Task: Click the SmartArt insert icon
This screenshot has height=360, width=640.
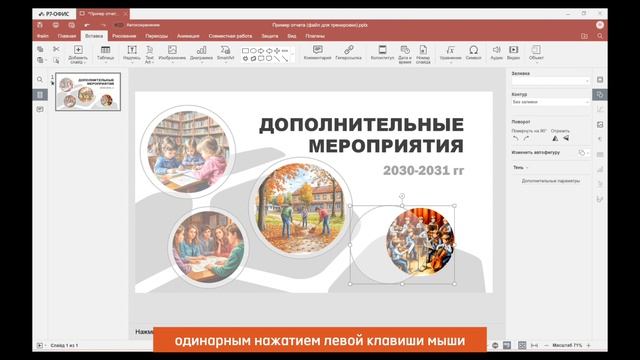Action: pyautogui.click(x=225, y=50)
